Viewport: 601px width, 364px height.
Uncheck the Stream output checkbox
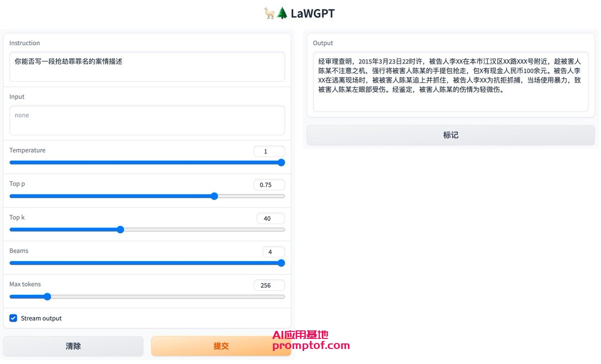14,318
